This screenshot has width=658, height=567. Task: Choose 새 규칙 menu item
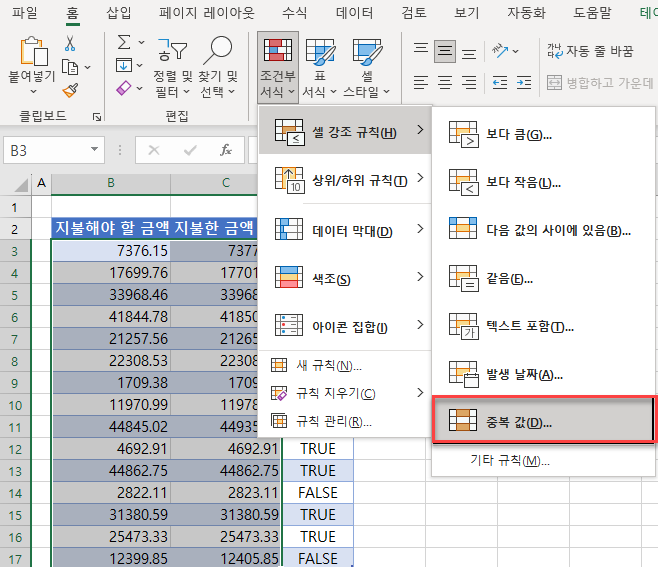tap(345, 366)
